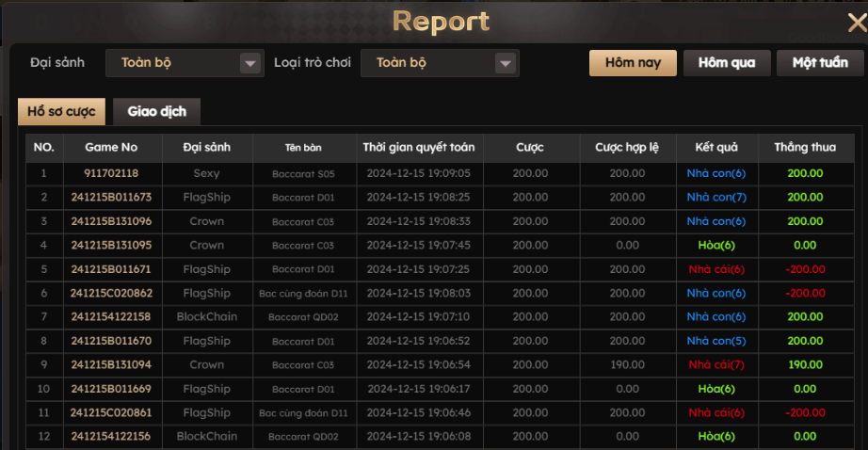Image resolution: width=868 pixels, height=450 pixels.
Task: Open game number 241215C020862 details
Action: (111, 293)
